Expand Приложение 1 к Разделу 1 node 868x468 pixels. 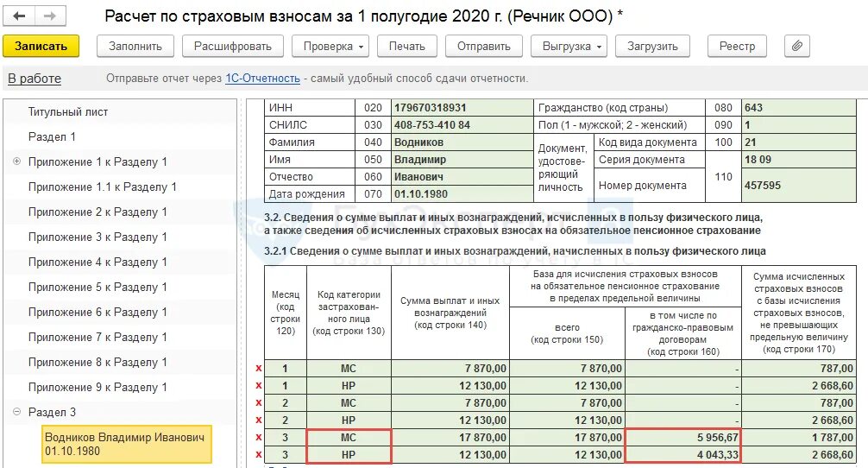[16, 161]
